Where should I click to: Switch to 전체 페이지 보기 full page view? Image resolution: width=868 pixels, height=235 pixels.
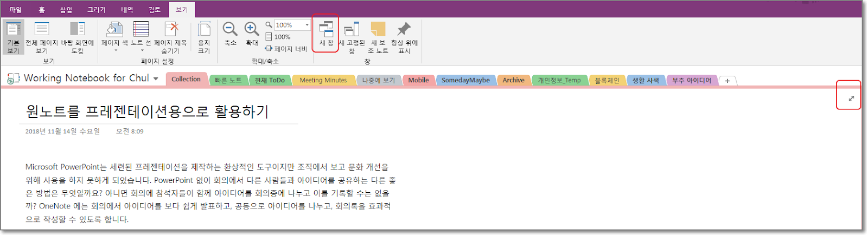(42, 37)
